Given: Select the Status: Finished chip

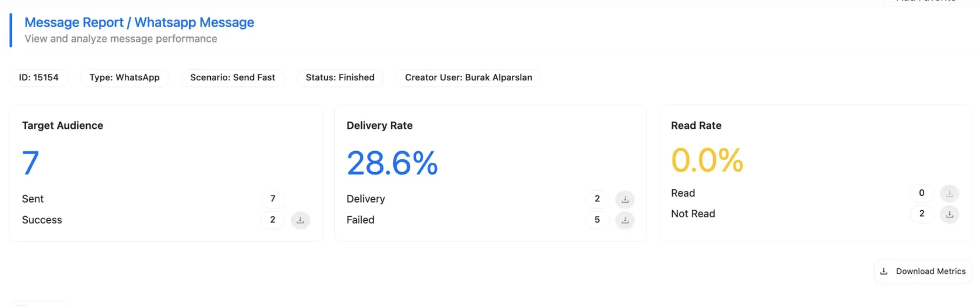Looking at the screenshot, I should point(340,78).
